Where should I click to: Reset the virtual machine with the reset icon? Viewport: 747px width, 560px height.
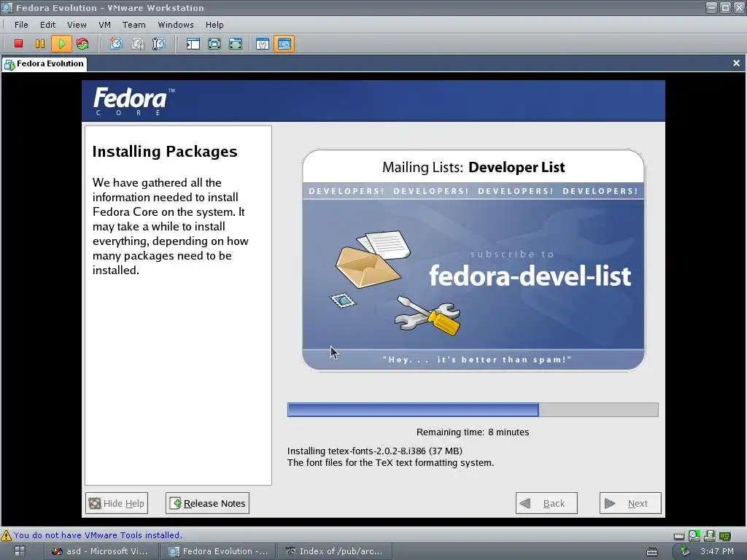[82, 44]
